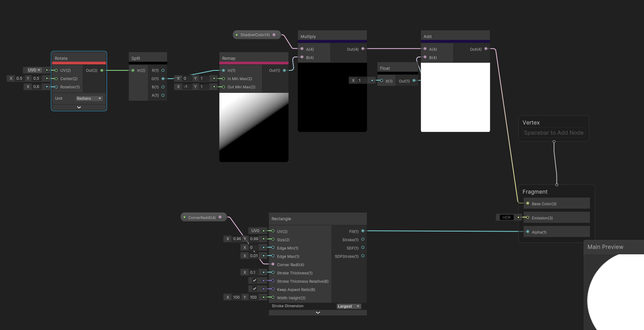Click the Multiply node B(4) input port
This screenshot has height=330, width=644.
coord(302,57)
